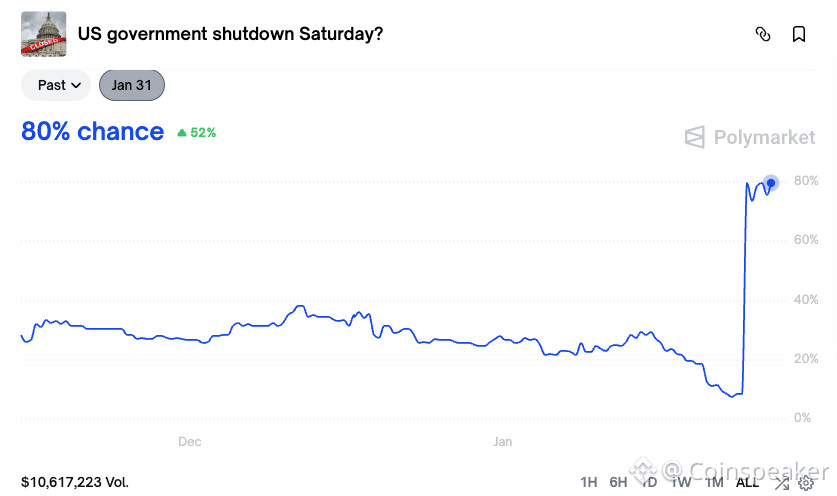Select the Jan 31 date tab
Viewport: 837px width, 496px height.
click(132, 85)
